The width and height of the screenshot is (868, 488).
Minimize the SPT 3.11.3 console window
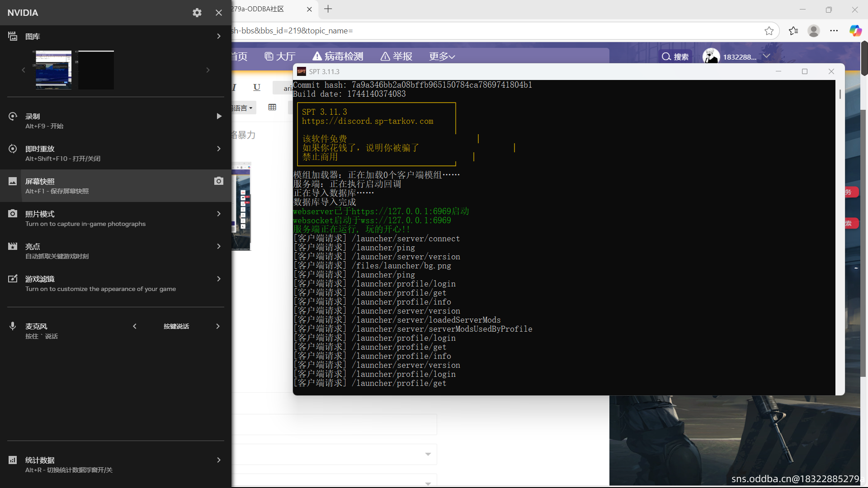point(778,71)
